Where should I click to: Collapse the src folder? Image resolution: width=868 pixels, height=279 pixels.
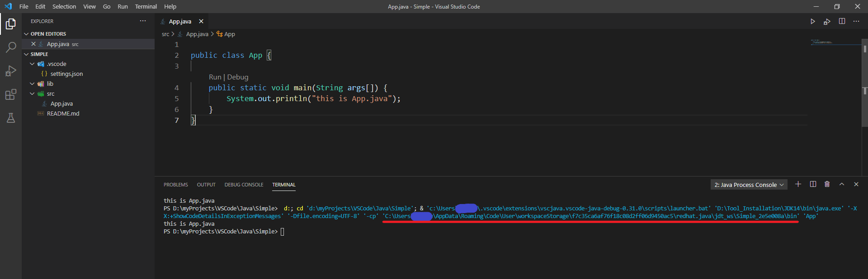(32, 94)
